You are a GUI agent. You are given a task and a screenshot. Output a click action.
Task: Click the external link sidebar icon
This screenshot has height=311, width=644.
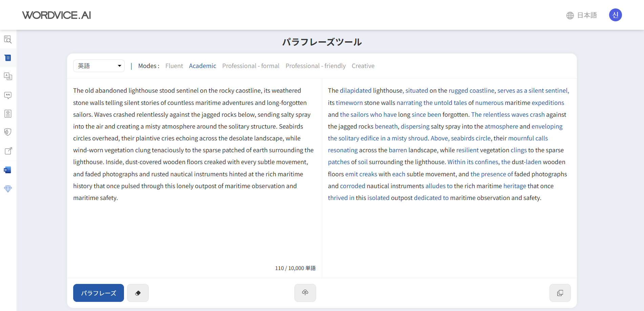point(7,151)
